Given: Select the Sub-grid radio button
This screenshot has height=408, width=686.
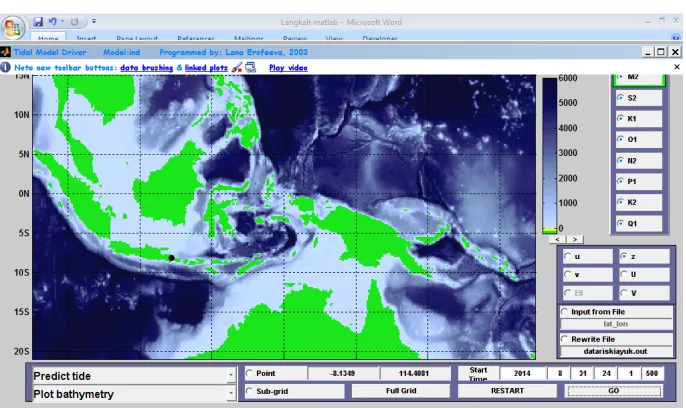Looking at the screenshot, I should coord(249,391).
